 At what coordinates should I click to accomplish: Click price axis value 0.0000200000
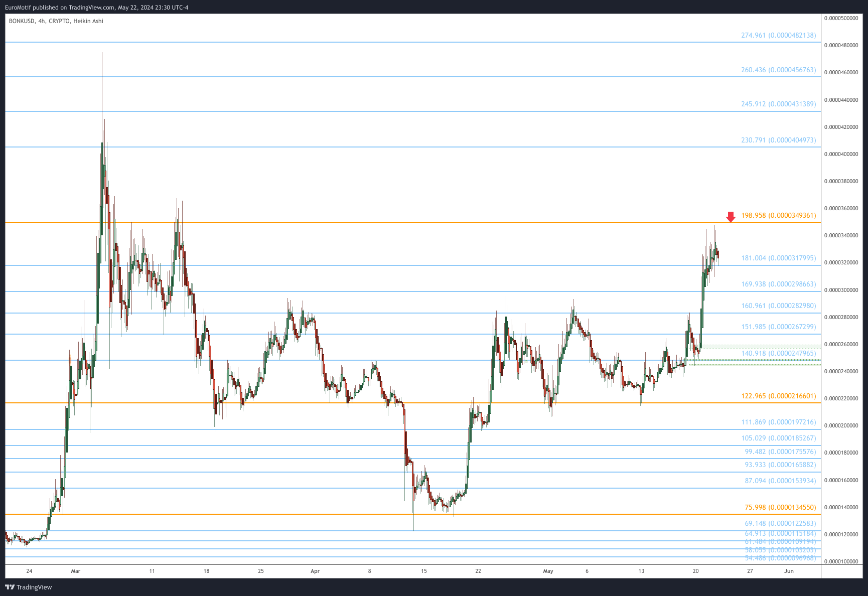coord(841,425)
